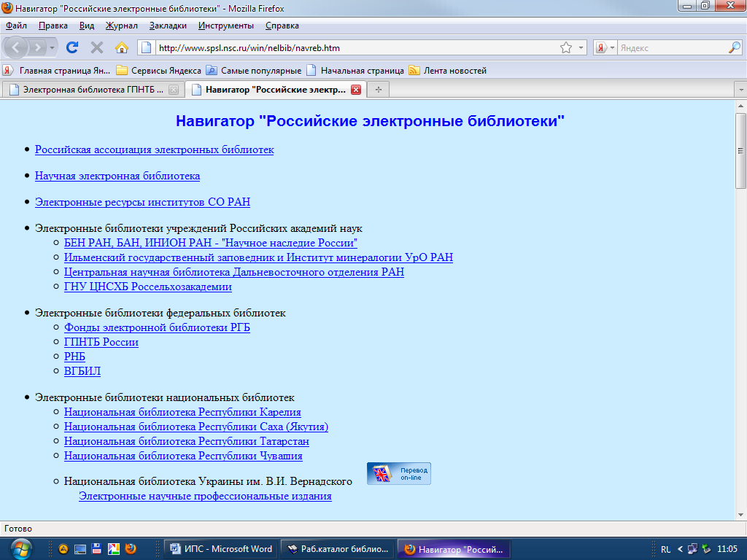Open the Закладки menu
Viewport: 747px width, 560px height.
[168, 26]
